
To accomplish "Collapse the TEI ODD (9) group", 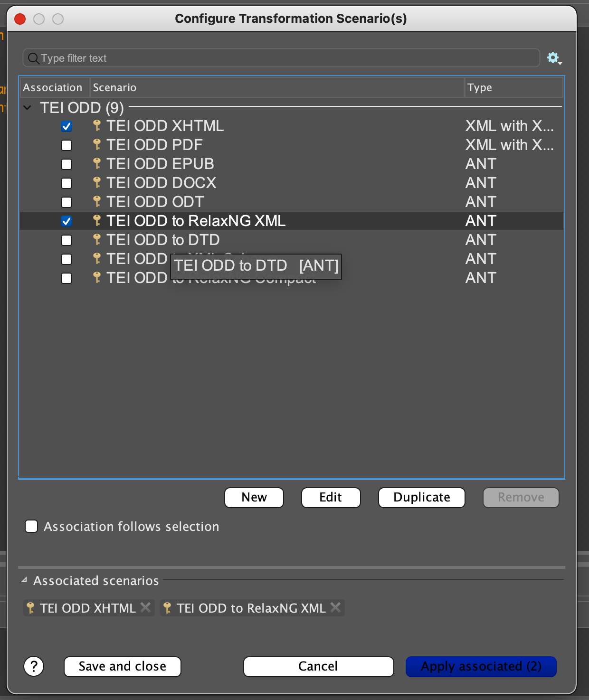I will click(28, 108).
